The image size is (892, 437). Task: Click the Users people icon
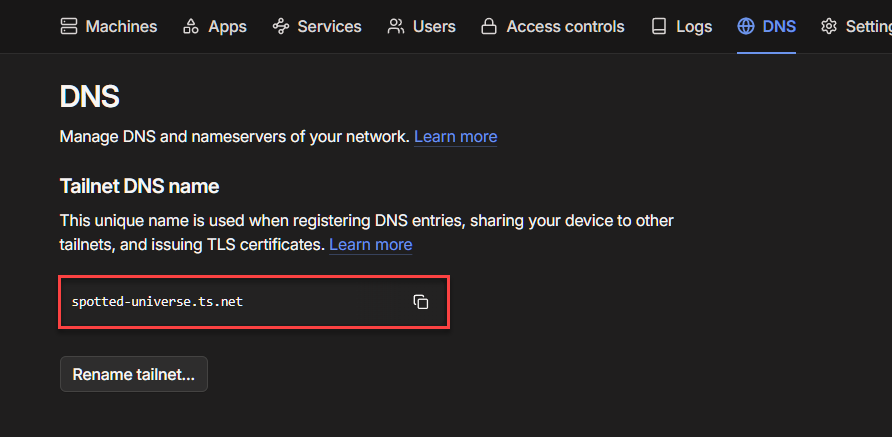coord(397,27)
